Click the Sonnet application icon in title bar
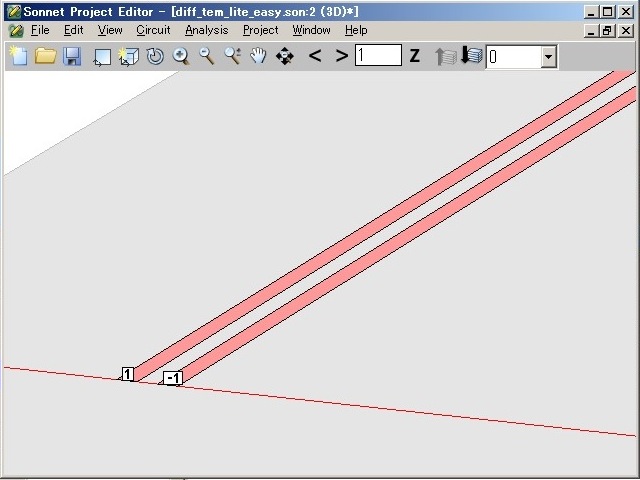640x480 pixels. click(14, 12)
